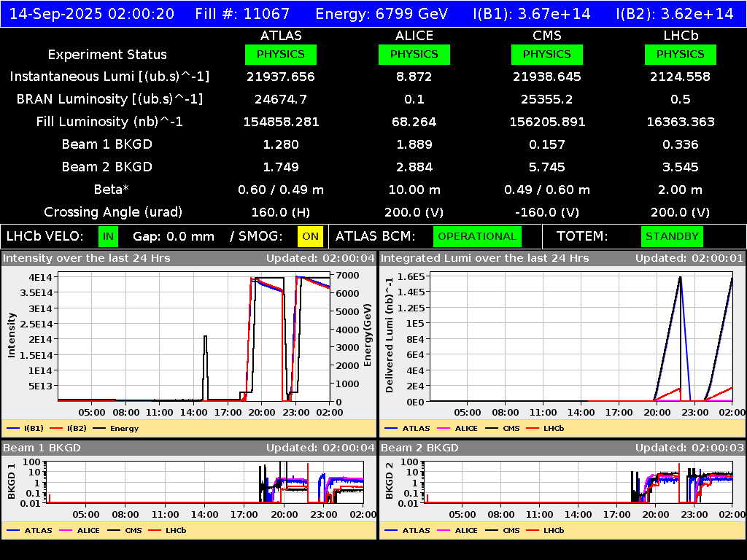Click the Energy(GeV) right axis label
747x560 pixels.
(368, 335)
